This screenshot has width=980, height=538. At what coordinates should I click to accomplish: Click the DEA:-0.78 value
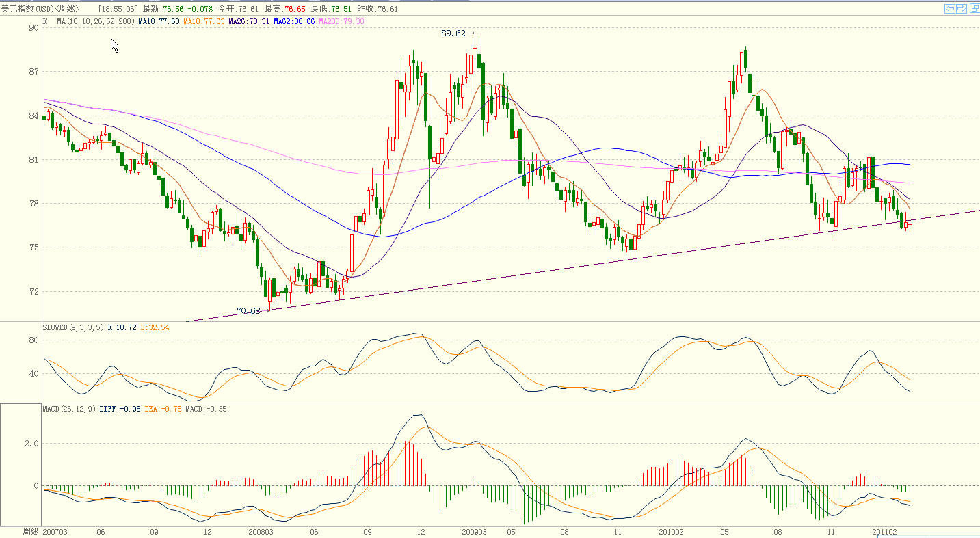(163, 409)
